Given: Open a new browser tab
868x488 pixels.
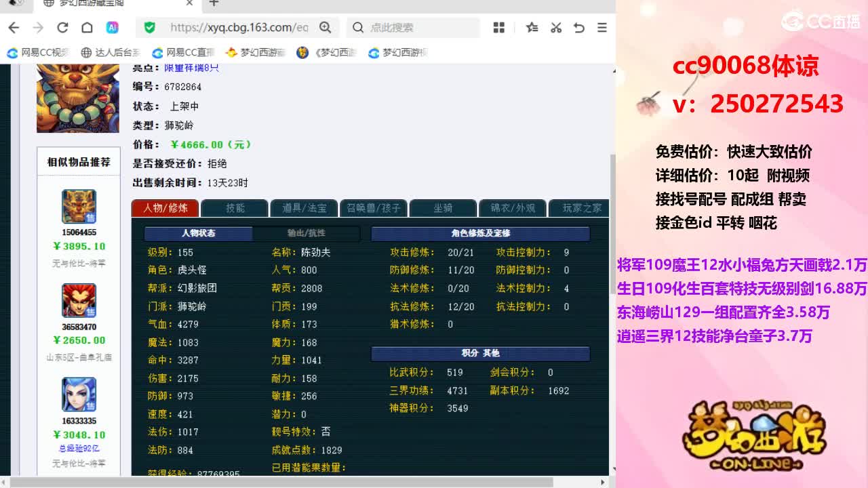Looking at the screenshot, I should pos(214,3).
